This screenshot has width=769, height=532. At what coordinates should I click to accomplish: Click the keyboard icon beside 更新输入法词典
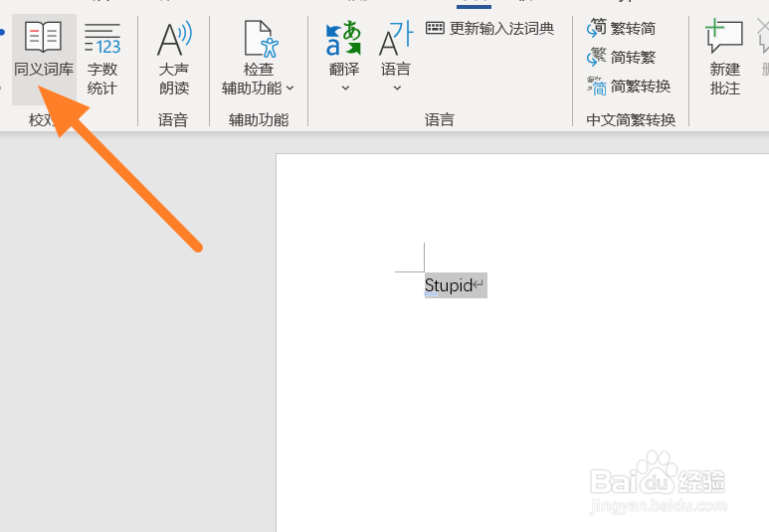click(x=435, y=28)
